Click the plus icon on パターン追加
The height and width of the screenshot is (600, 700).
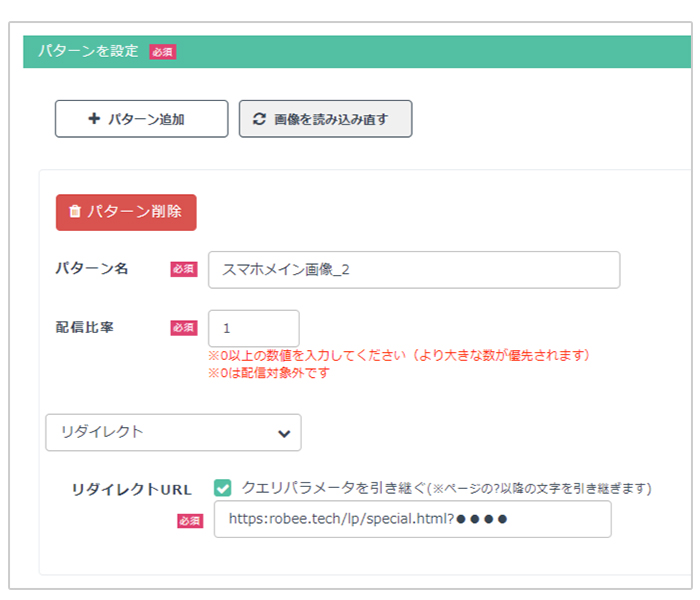[x=94, y=118]
